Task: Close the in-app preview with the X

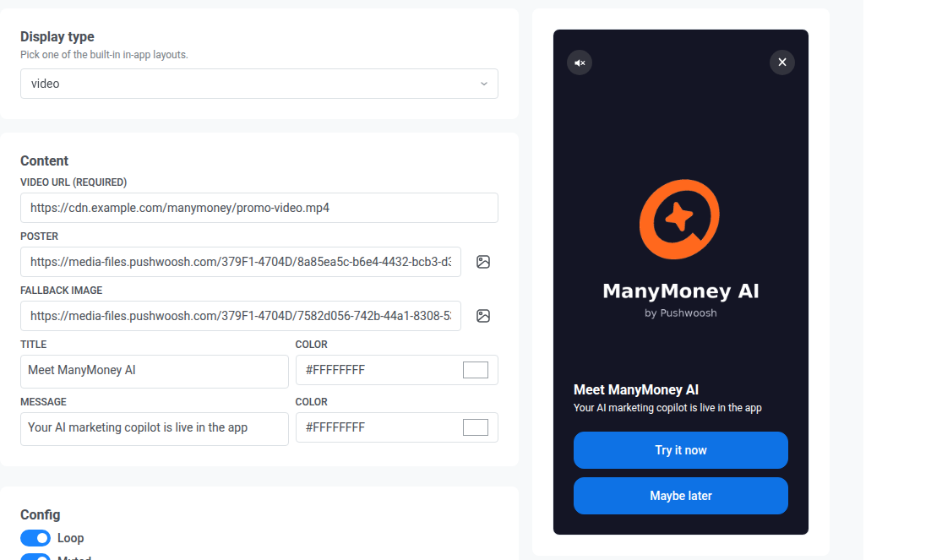Action: click(x=782, y=63)
